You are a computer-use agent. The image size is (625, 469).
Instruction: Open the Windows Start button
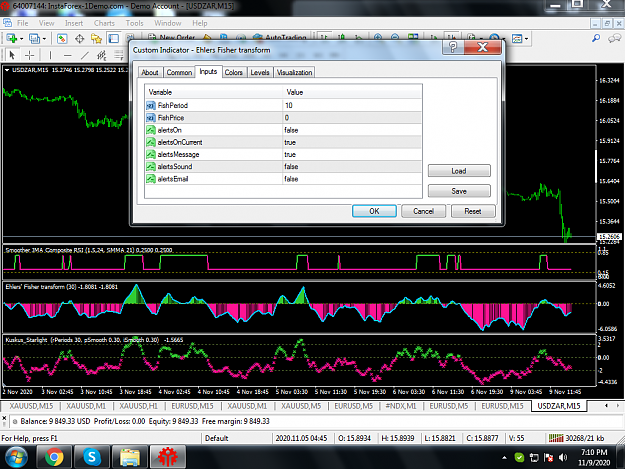(x=16, y=457)
